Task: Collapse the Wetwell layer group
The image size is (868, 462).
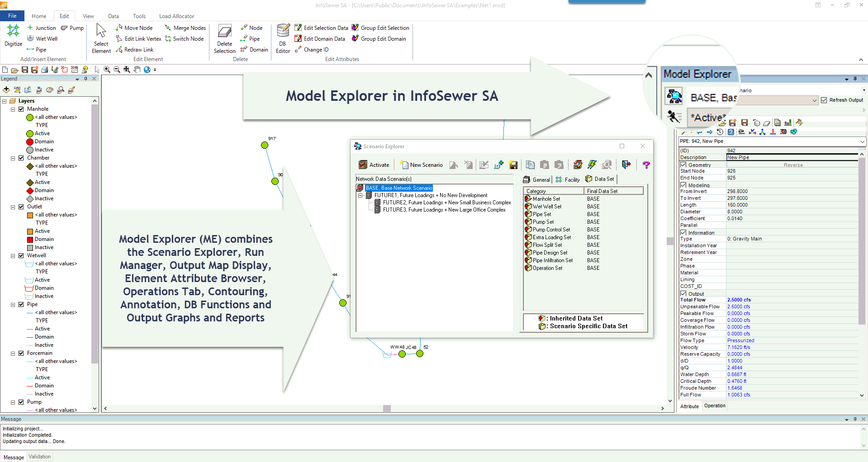Action: 13,256
